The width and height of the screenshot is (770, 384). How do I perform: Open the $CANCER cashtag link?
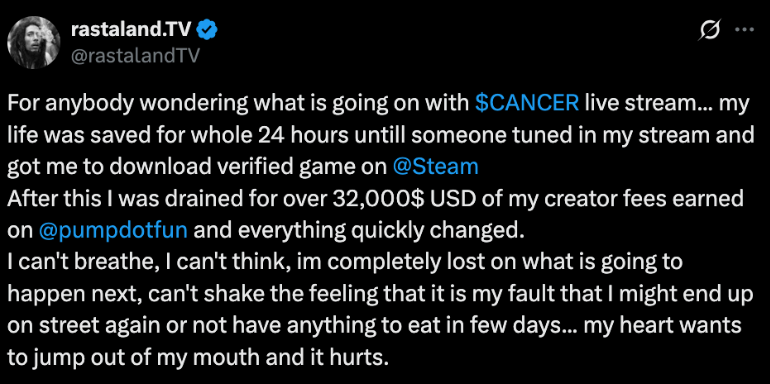coord(527,103)
